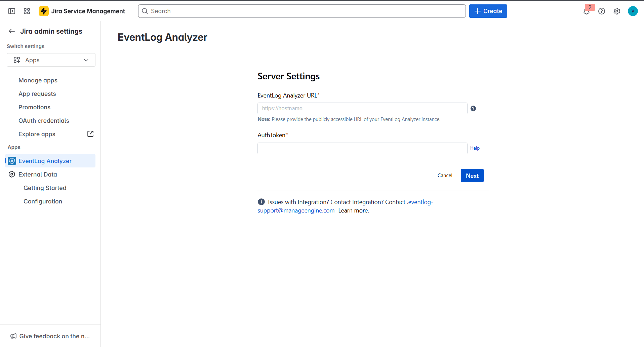Click the magnifier icon in the search bar
The image size is (644, 347).
(x=145, y=11)
